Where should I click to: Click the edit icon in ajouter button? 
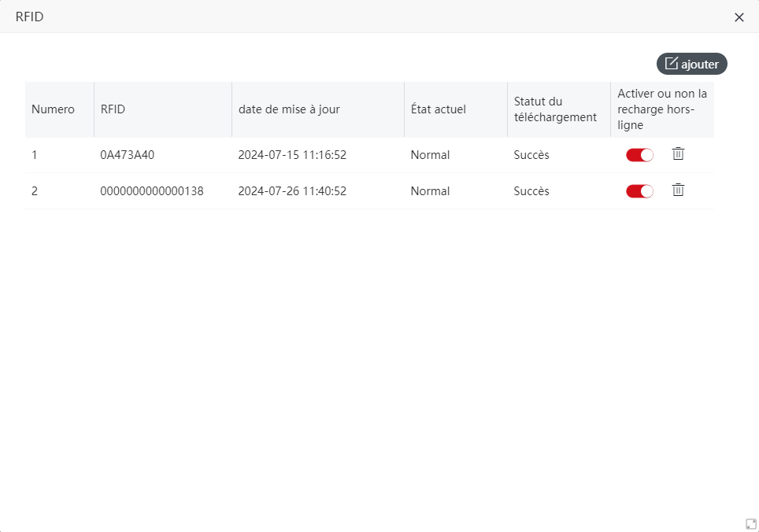click(671, 64)
